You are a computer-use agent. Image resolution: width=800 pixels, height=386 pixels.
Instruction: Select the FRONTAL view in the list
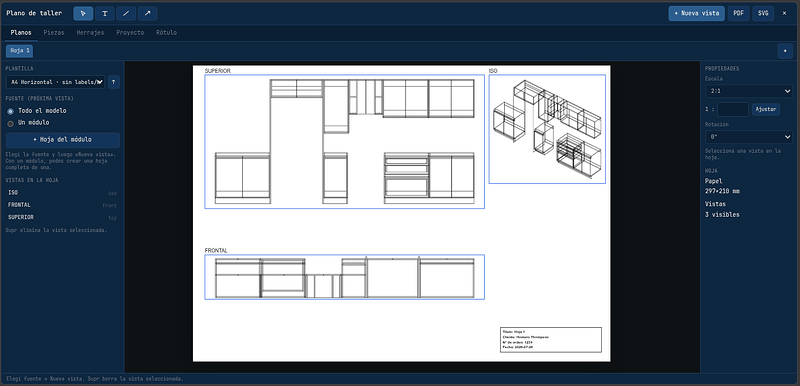62,205
